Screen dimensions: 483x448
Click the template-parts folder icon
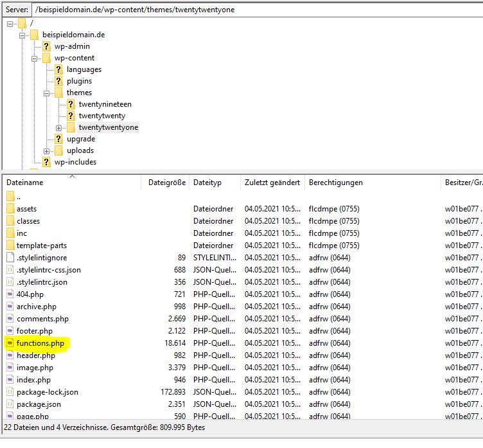(x=10, y=246)
